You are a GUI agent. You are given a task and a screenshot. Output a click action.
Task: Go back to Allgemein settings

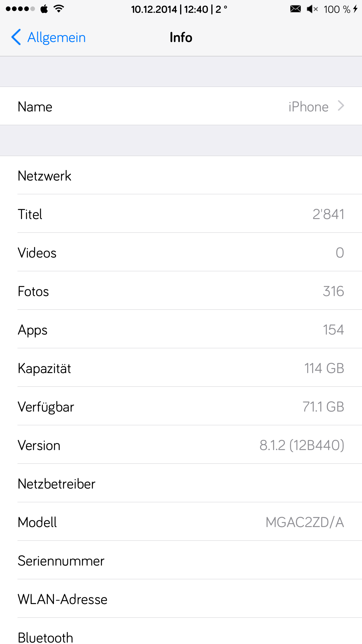pyautogui.click(x=56, y=37)
